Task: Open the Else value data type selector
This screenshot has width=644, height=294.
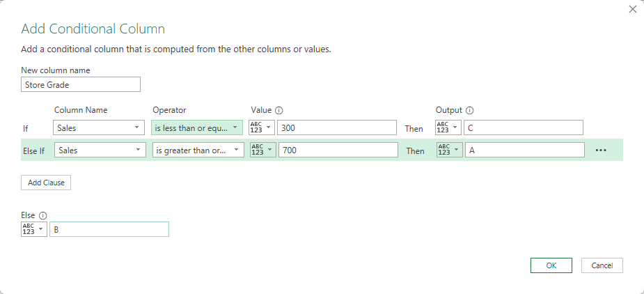Action: (34, 229)
